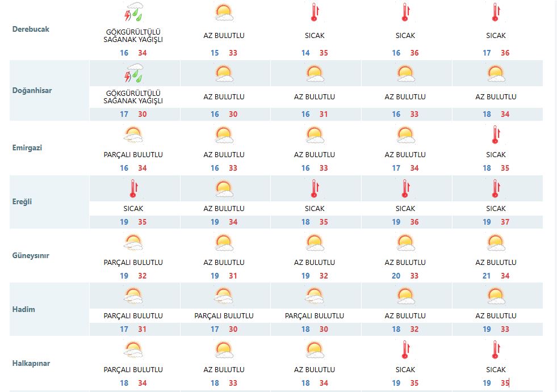
Task: Select Doğanhisar sun icon above 18 34
Action: pyautogui.click(x=496, y=74)
